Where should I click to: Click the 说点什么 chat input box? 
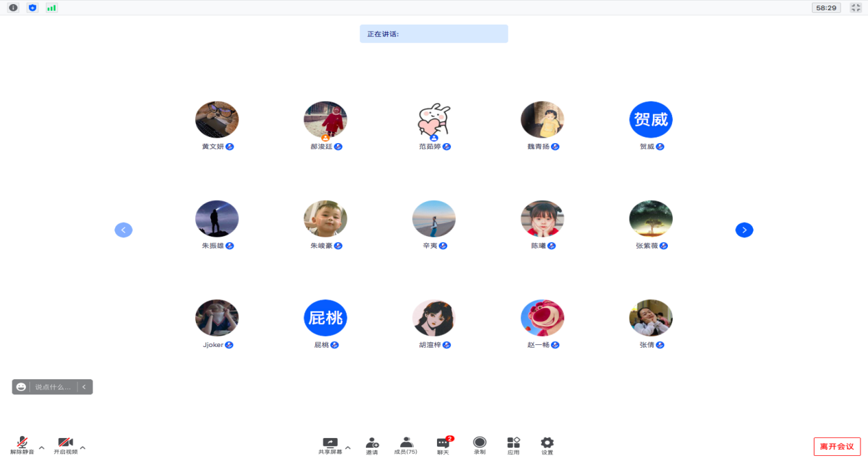[53, 387]
